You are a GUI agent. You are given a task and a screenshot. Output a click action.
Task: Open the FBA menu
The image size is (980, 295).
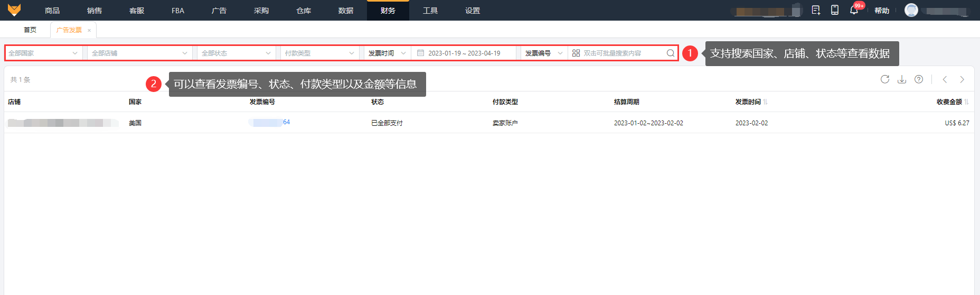coord(178,11)
